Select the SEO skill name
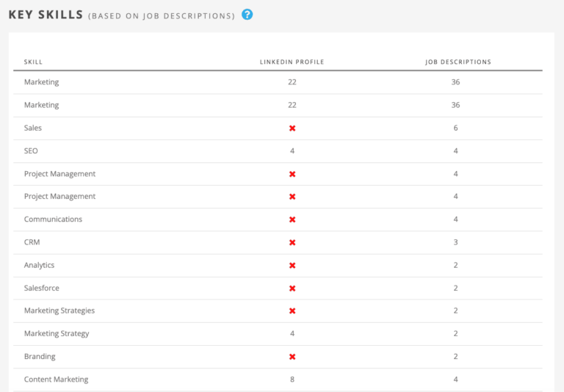 pos(31,150)
